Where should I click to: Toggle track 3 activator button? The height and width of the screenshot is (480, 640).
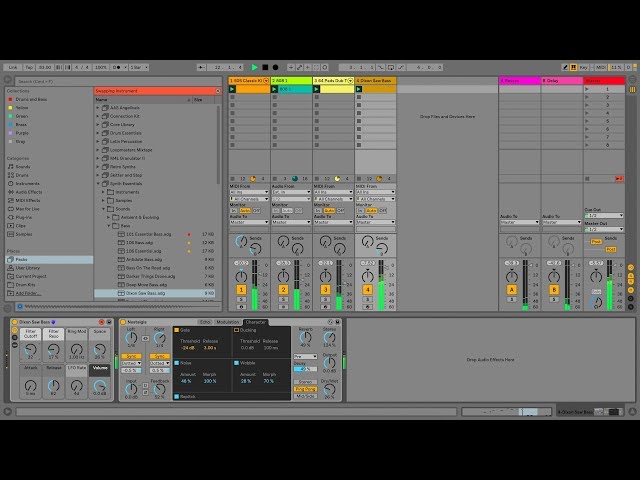pos(325,290)
